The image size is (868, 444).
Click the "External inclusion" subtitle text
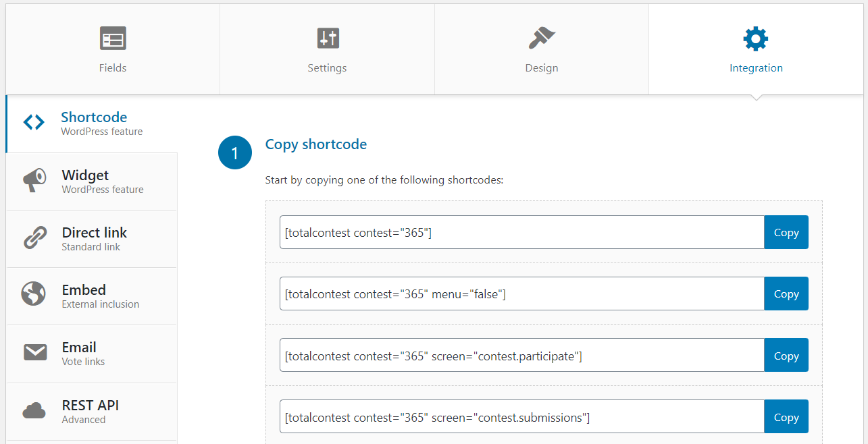click(101, 304)
